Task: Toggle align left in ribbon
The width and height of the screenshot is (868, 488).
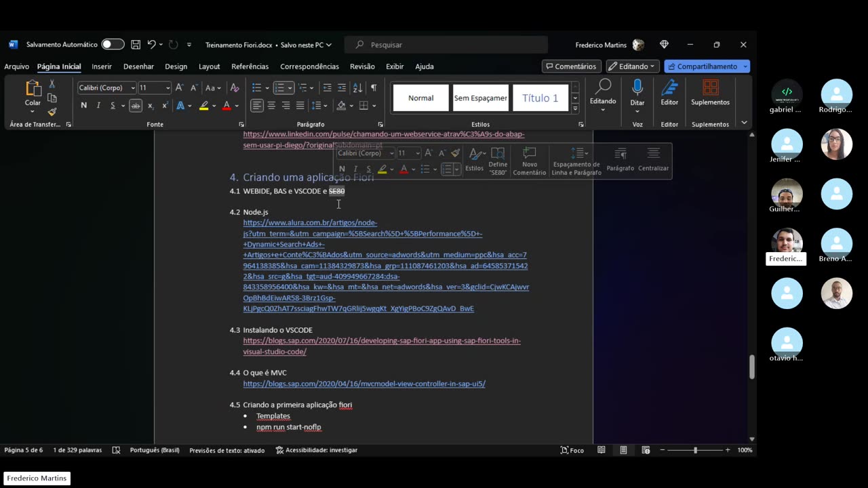Action: point(257,106)
